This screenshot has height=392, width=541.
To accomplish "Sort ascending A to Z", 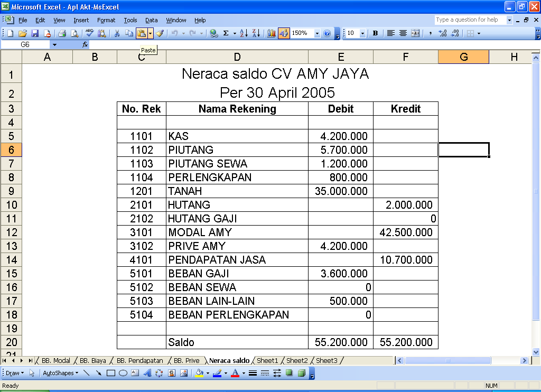I will [x=244, y=33].
